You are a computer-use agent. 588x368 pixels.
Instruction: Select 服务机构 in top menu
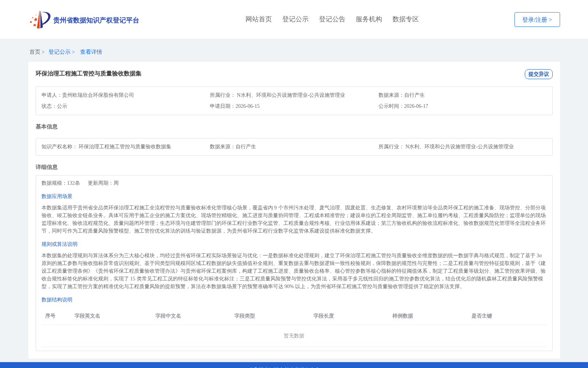click(x=369, y=19)
